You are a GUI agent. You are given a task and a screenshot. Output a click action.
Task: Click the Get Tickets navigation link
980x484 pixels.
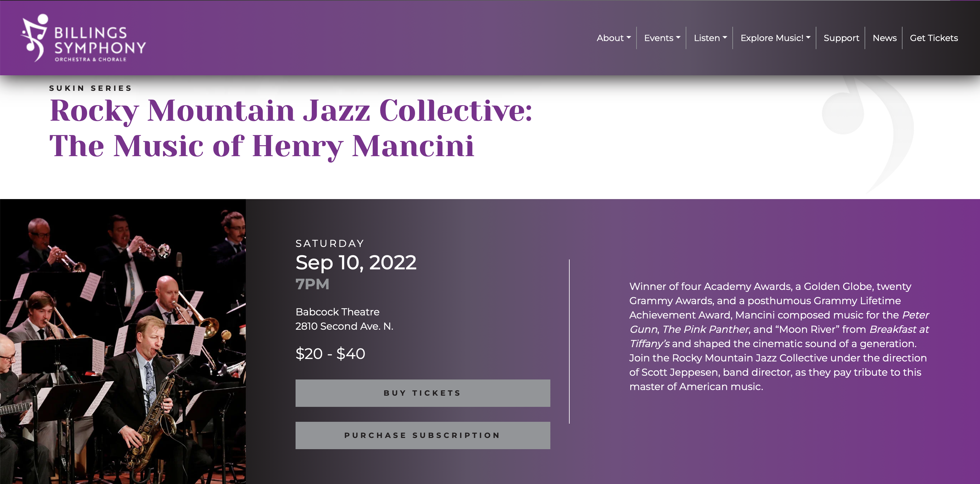pyautogui.click(x=934, y=38)
